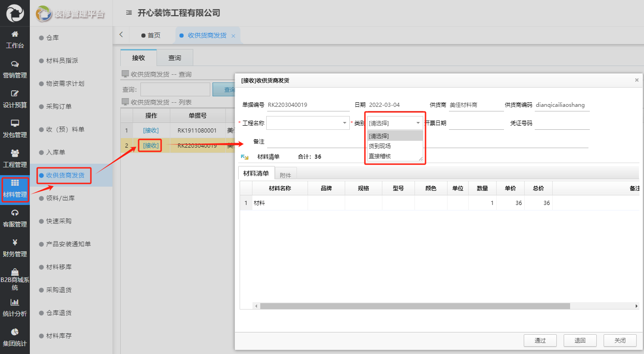This screenshot has width=644, height=354.
Task: Open 统计分析 bar chart icon module
Action: click(x=15, y=302)
